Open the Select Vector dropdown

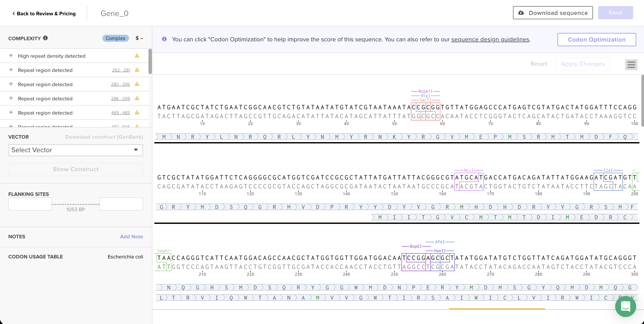(x=76, y=150)
